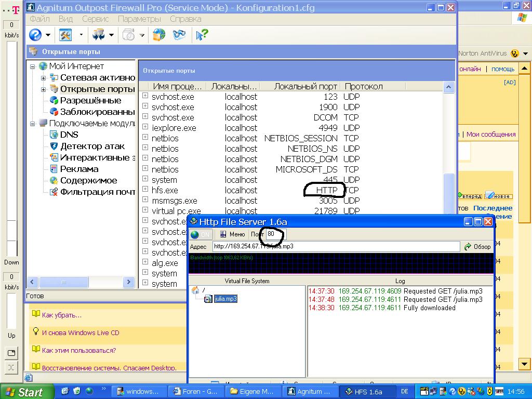This screenshot has width=532, height=399.
Task: Click the recycle bin quick launch icon
Action: [x=77, y=391]
